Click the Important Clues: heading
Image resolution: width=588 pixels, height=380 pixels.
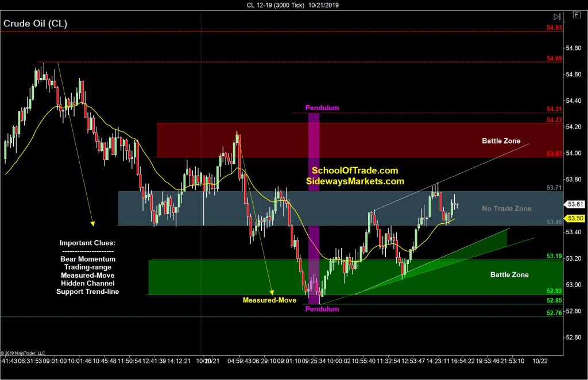tap(87, 243)
